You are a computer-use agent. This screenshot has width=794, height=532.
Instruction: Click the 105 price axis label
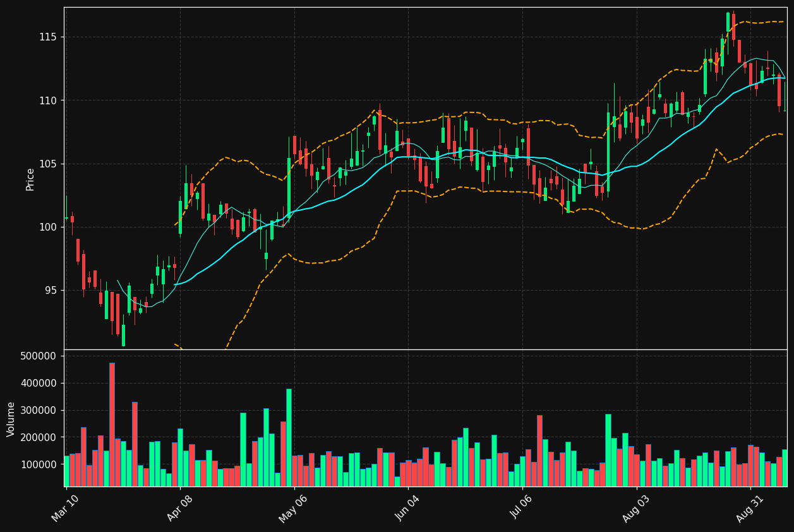(49, 164)
